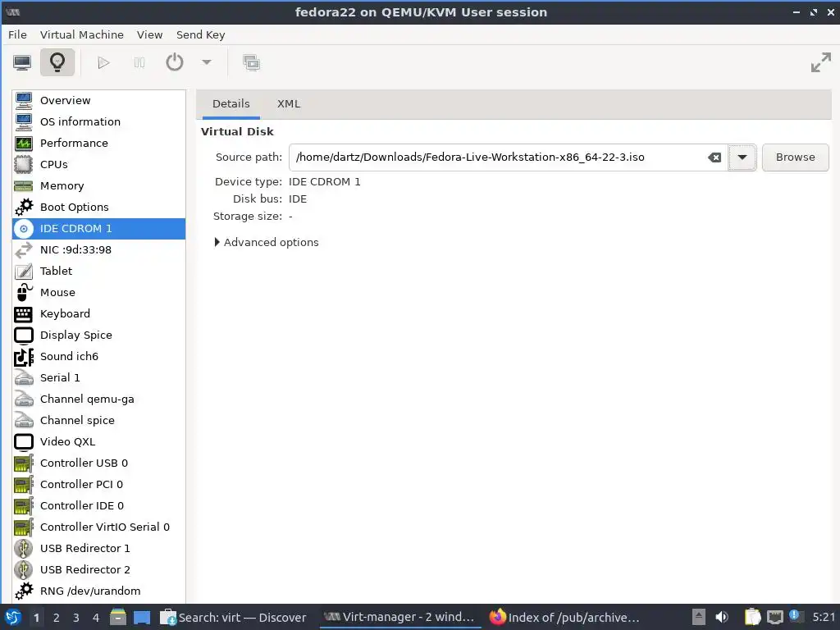
Task: Switch to Firefox Index of /pub/archive window
Action: click(x=565, y=618)
